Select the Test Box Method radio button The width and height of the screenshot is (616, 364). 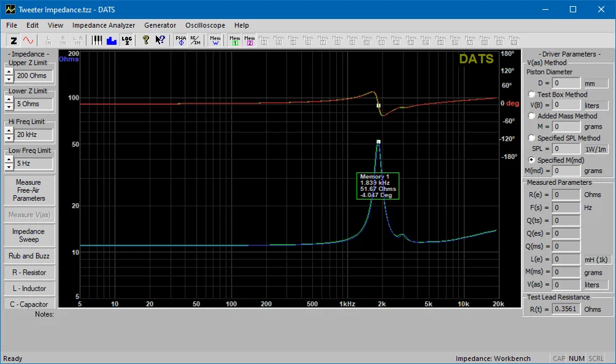pos(532,95)
